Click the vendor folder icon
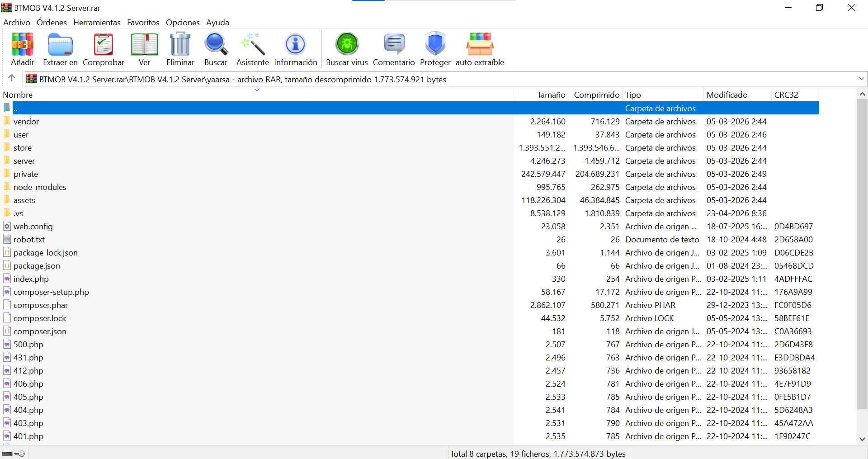The height and width of the screenshot is (459, 868). click(7, 121)
